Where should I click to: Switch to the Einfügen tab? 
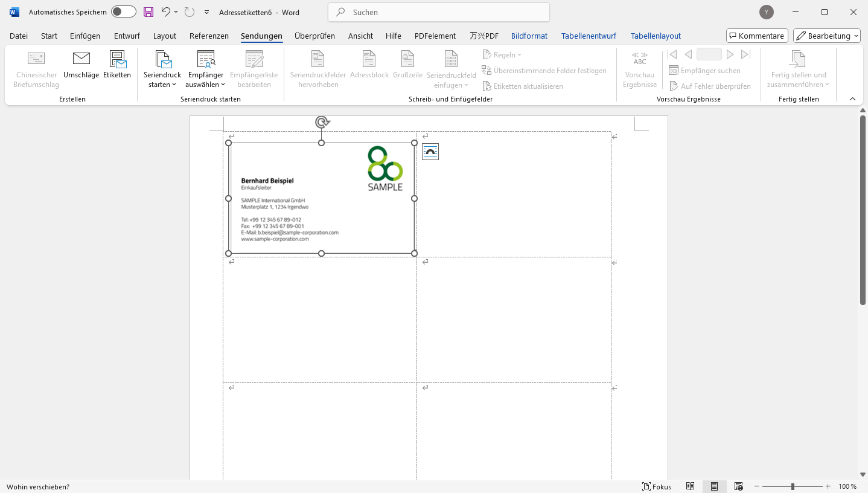coord(85,36)
